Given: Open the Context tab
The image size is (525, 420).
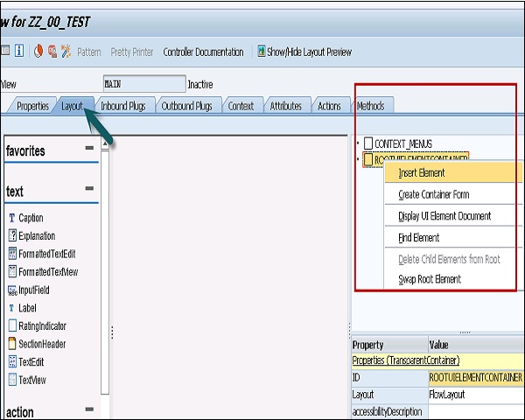Looking at the screenshot, I should point(241,106).
